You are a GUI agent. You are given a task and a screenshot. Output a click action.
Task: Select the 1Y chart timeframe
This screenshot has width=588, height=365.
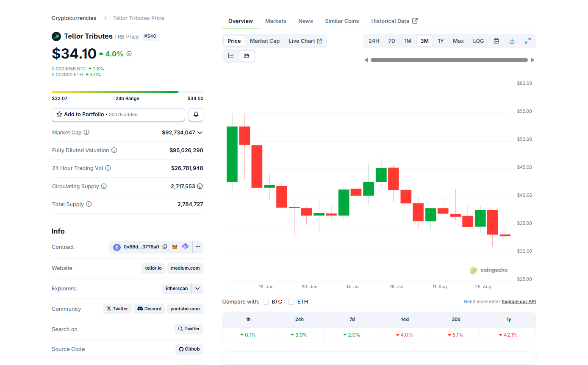pyautogui.click(x=441, y=41)
